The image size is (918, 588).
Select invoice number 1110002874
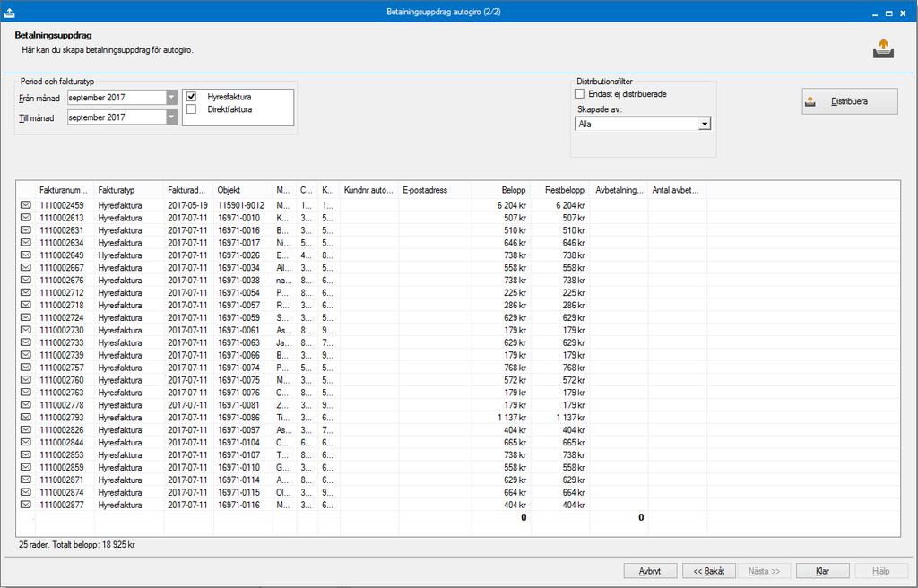click(x=62, y=492)
